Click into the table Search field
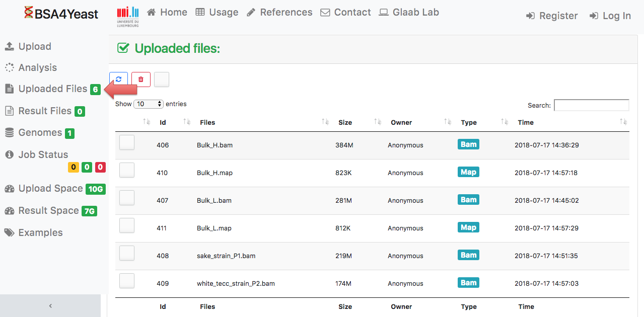 click(591, 105)
